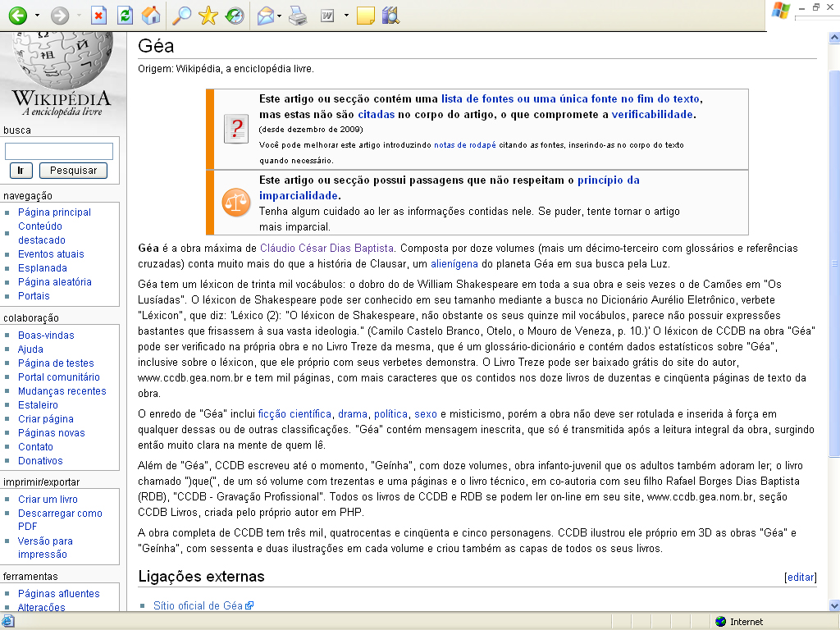Click the vertical scrollbar down arrow
The image size is (840, 630).
click(833, 606)
